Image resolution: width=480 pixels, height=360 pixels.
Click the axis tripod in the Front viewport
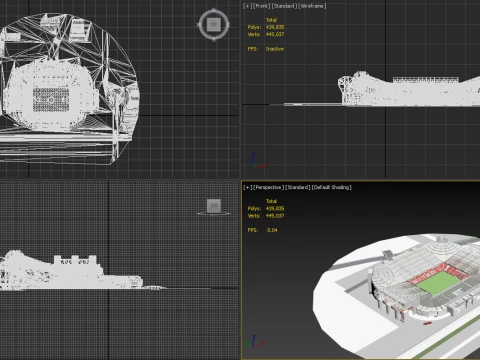point(258,161)
